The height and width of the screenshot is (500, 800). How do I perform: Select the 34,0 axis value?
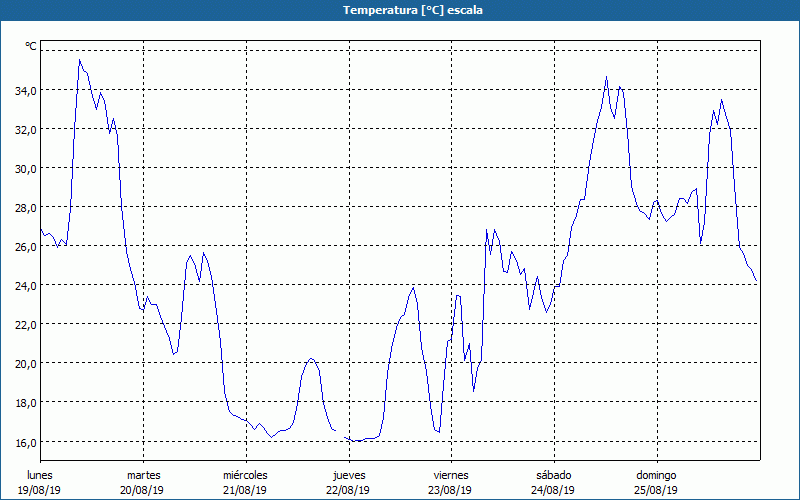(26, 91)
